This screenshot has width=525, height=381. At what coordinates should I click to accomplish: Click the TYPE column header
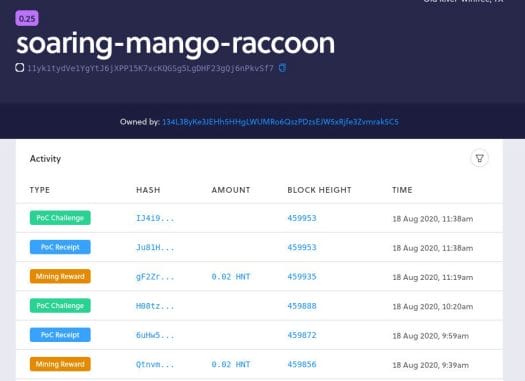(40, 190)
